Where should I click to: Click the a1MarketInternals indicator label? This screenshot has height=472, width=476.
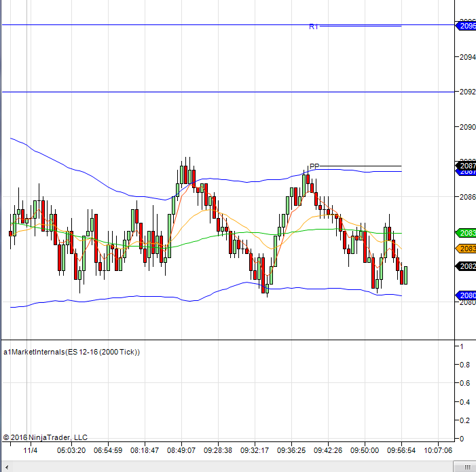click(72, 352)
